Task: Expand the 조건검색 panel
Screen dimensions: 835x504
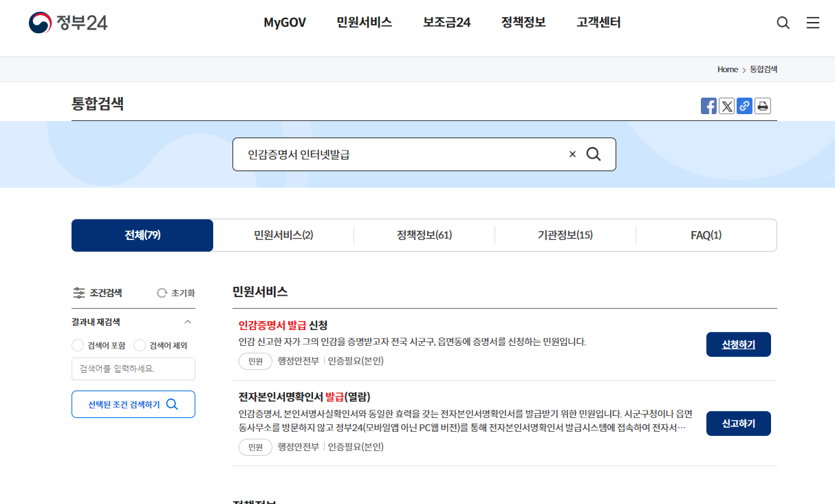Action: [97, 292]
